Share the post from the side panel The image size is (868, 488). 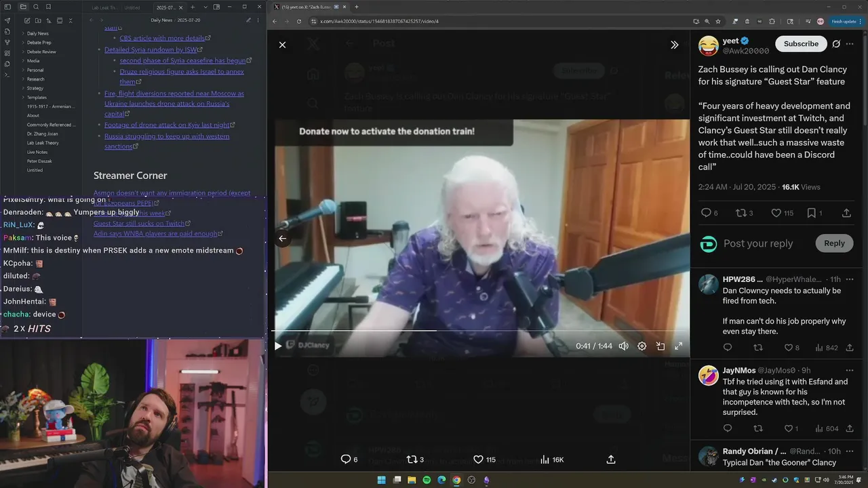(846, 213)
